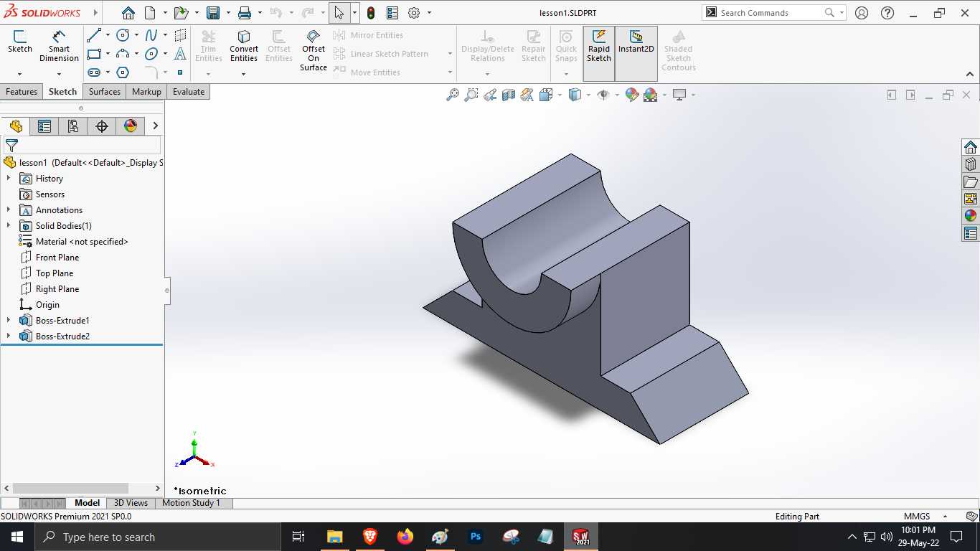Screen dimensions: 980x551
Task: Select the Point sketch tool
Action: tap(180, 72)
